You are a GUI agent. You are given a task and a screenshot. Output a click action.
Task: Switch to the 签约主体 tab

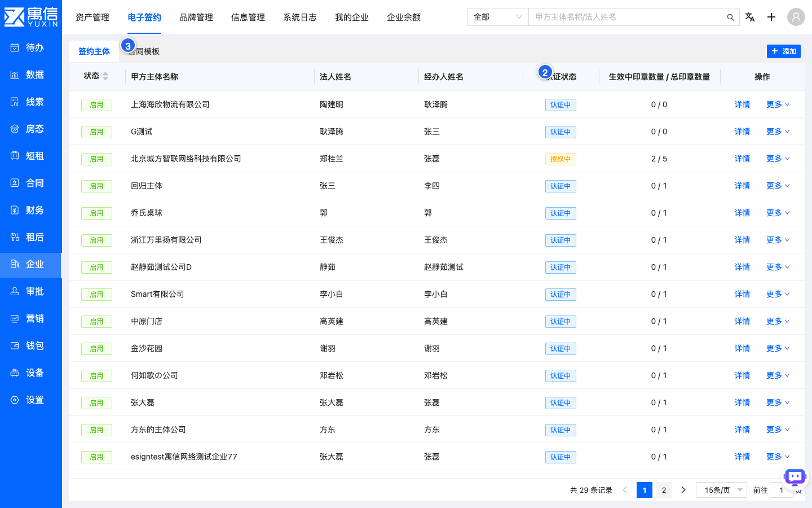(94, 51)
